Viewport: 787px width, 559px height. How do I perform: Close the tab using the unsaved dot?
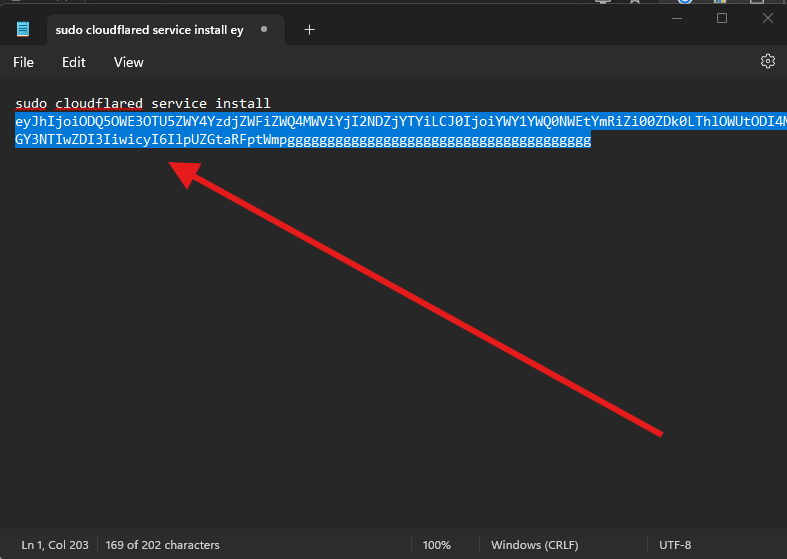coord(264,30)
